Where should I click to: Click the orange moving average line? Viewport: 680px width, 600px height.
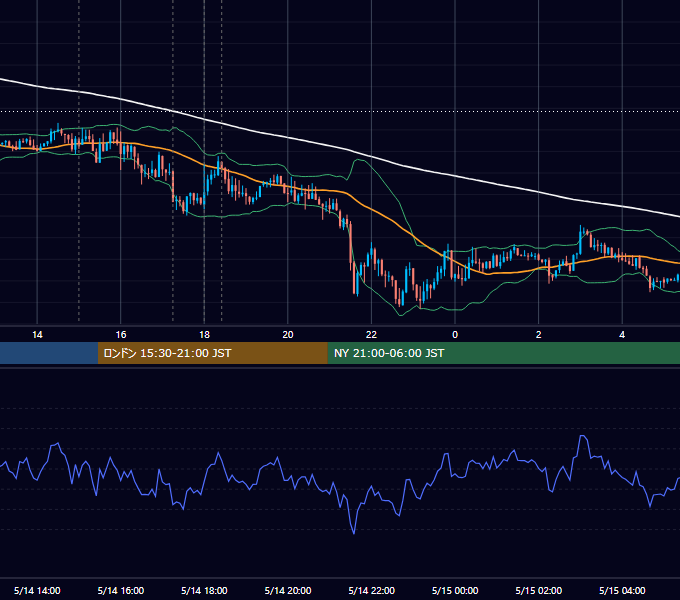pyautogui.click(x=369, y=209)
